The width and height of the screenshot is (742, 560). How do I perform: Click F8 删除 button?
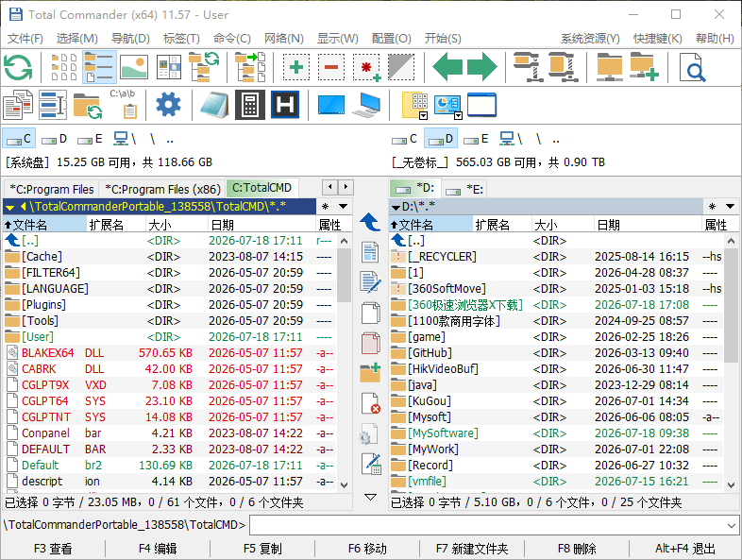pos(577,549)
